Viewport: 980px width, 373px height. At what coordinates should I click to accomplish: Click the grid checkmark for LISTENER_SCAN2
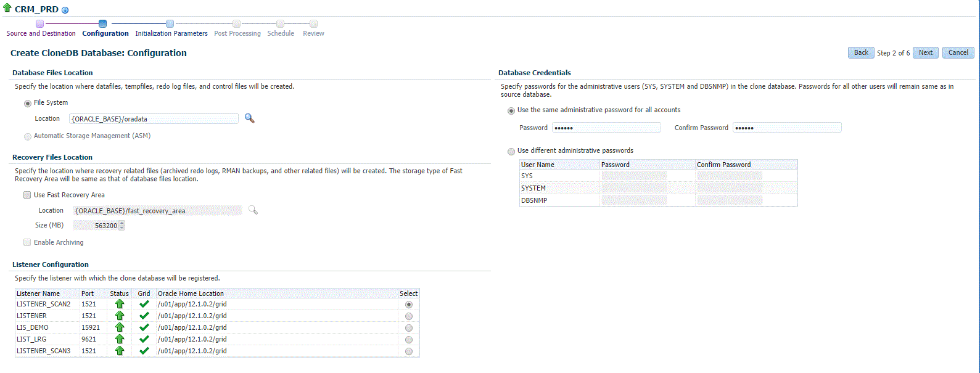coord(144,304)
